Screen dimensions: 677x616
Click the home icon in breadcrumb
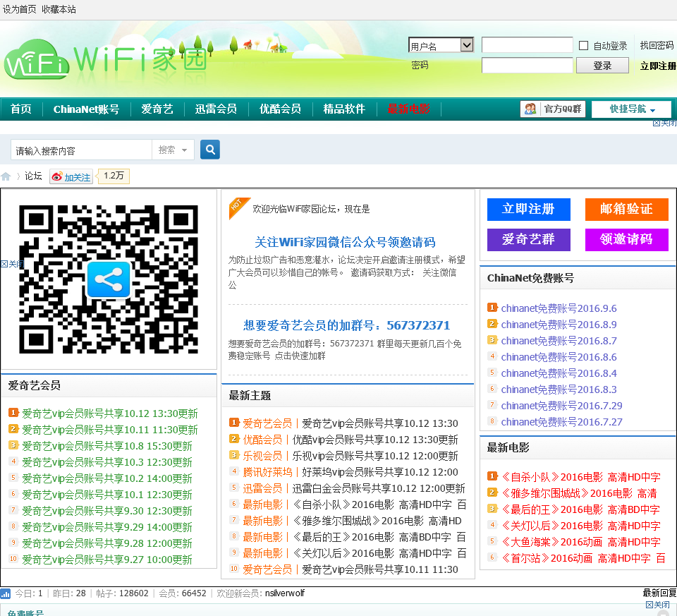(6, 176)
